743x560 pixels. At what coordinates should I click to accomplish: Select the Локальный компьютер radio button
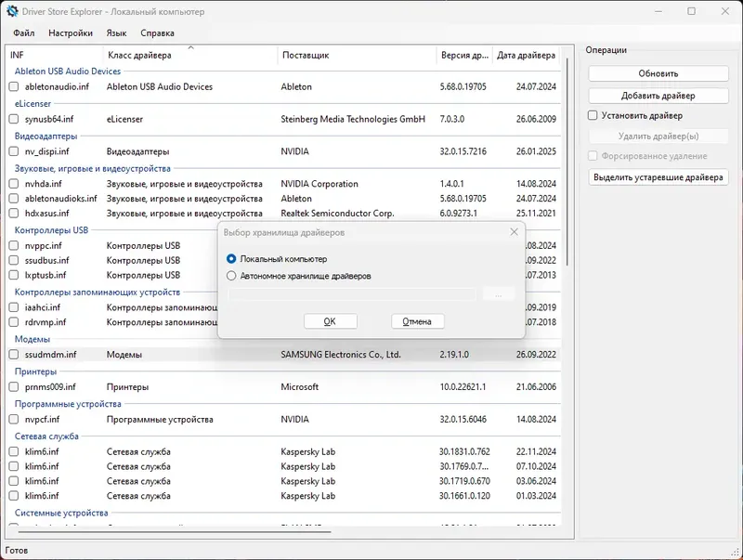[x=231, y=259]
